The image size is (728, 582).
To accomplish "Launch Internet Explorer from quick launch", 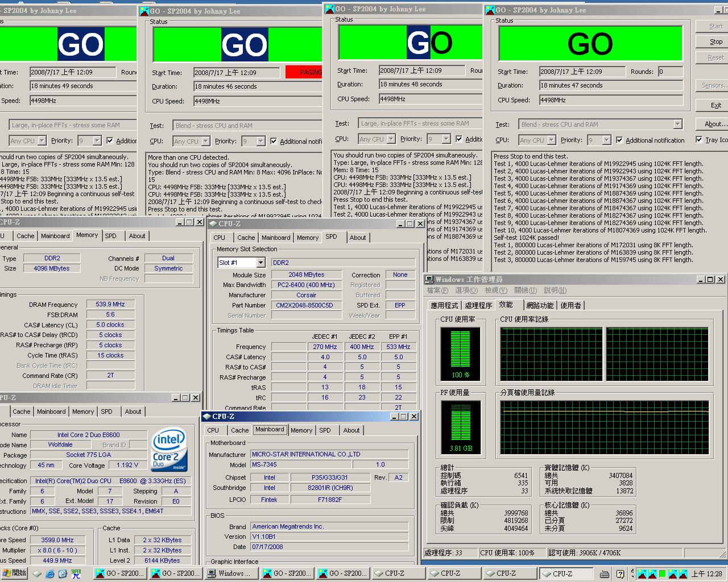I will 49,573.
